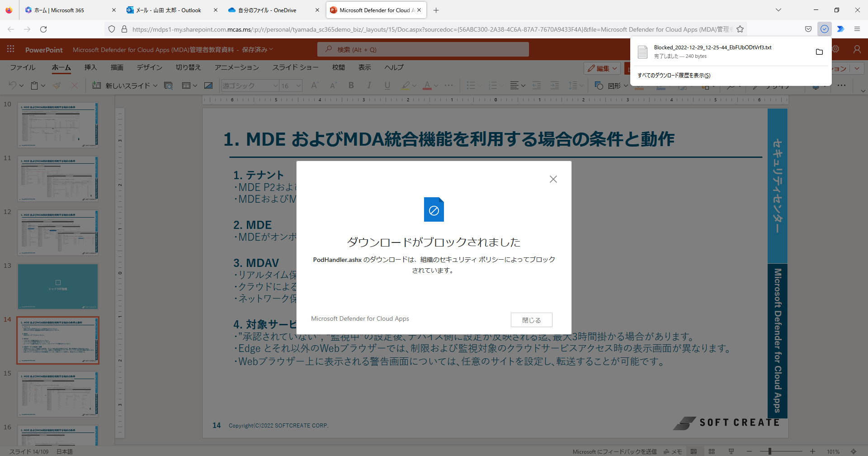Click the 閉じる button in the dialog
868x456 pixels.
[x=532, y=320]
